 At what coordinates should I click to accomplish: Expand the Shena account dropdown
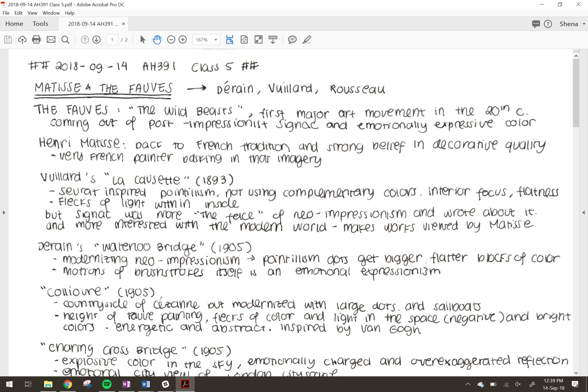click(x=584, y=24)
